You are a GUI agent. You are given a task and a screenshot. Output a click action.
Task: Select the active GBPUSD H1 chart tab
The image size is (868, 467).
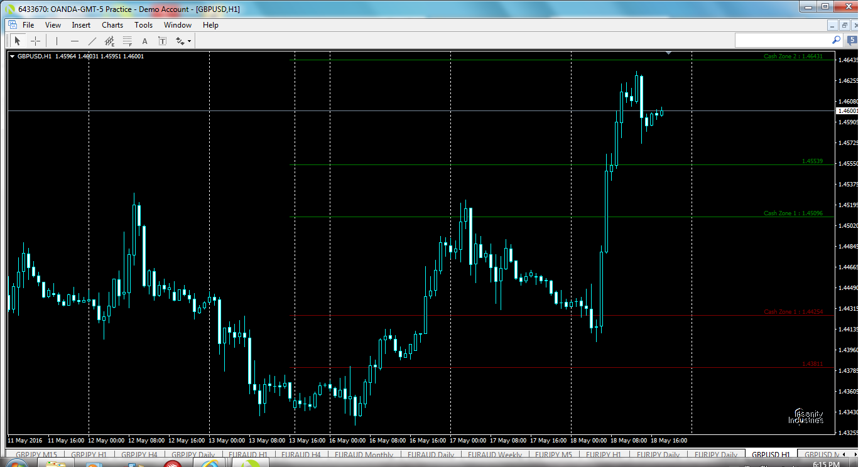coord(771,454)
